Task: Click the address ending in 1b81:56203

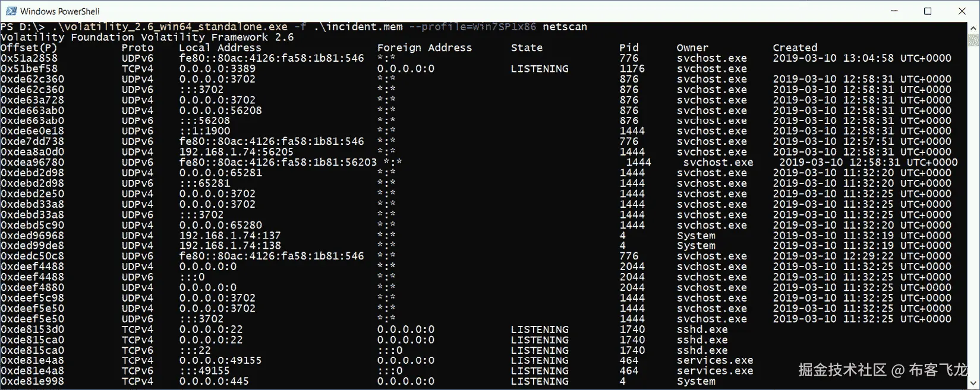Action: pos(278,162)
